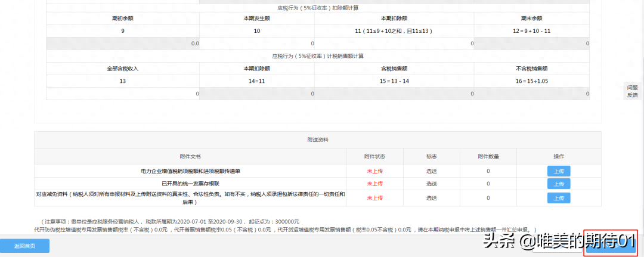Click 未上传 status for 发票存根联 row
Viewport: 644px width, 257px height.
374,184
